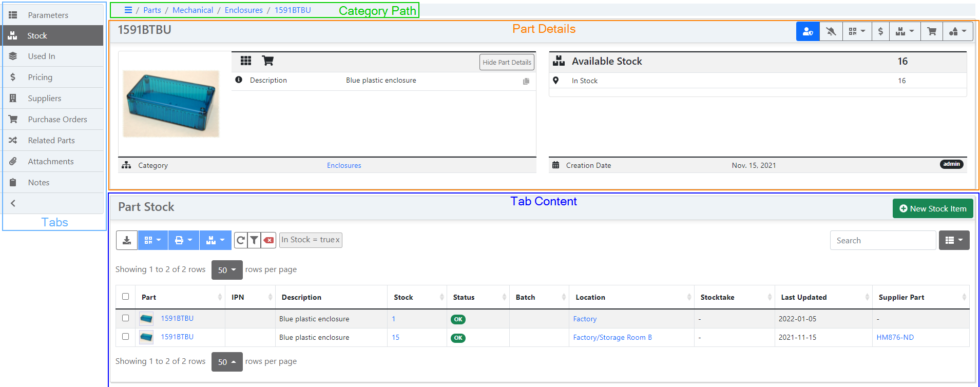
Task: Check the Factory/Storage Room B row checkbox
Action: (x=126, y=337)
